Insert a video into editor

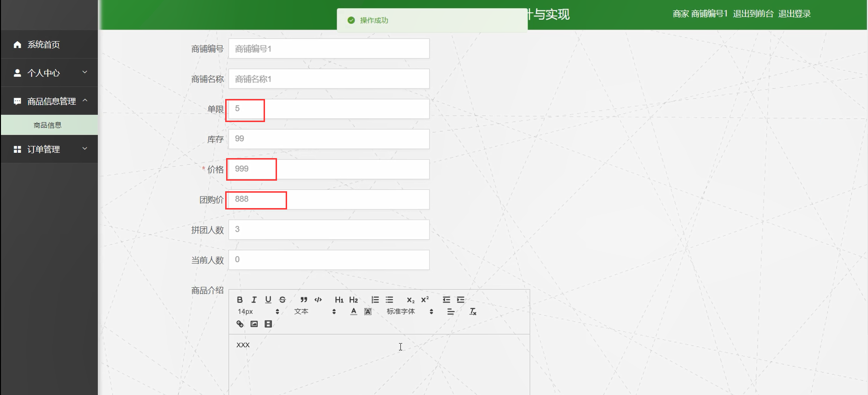tap(268, 324)
